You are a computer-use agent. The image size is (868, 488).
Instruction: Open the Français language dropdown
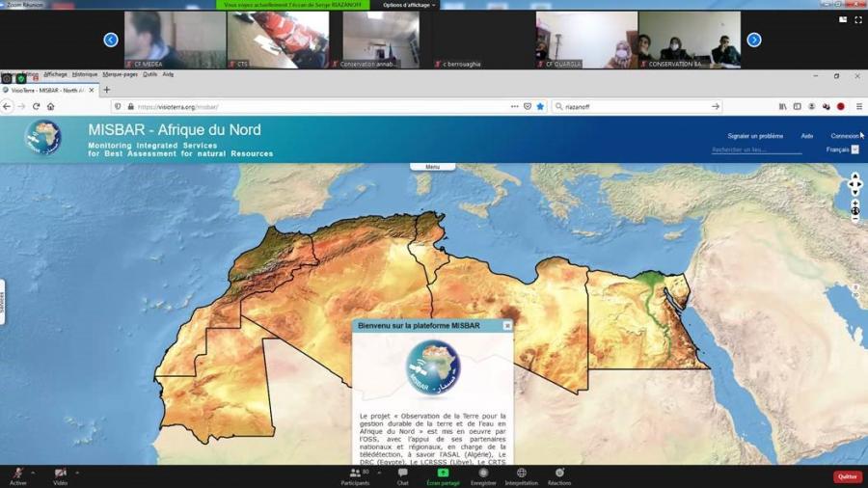tap(842, 149)
